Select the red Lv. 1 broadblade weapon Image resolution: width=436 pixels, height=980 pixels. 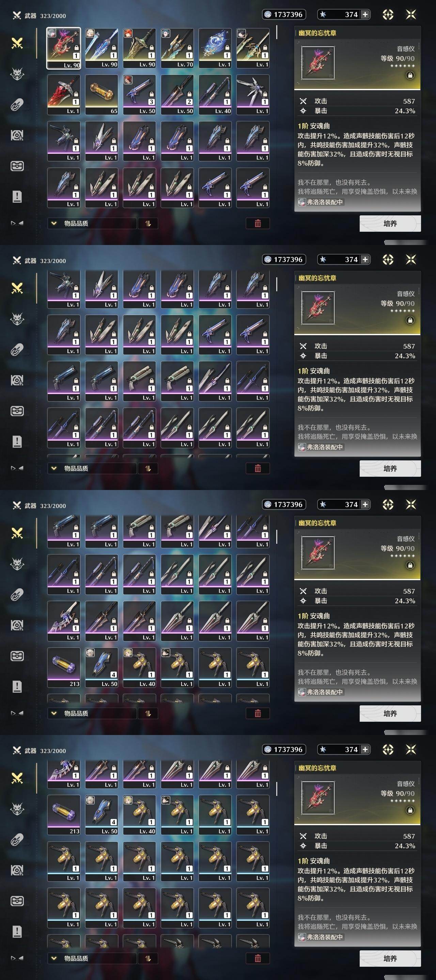[x=64, y=95]
